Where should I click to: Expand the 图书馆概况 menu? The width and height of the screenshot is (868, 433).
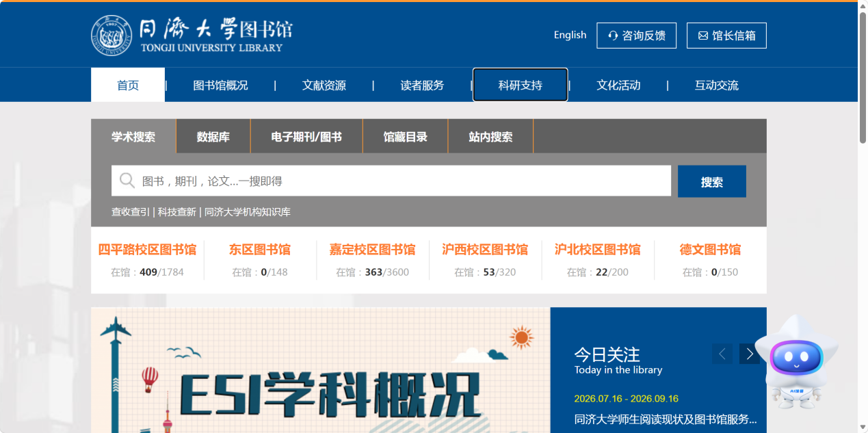[220, 86]
